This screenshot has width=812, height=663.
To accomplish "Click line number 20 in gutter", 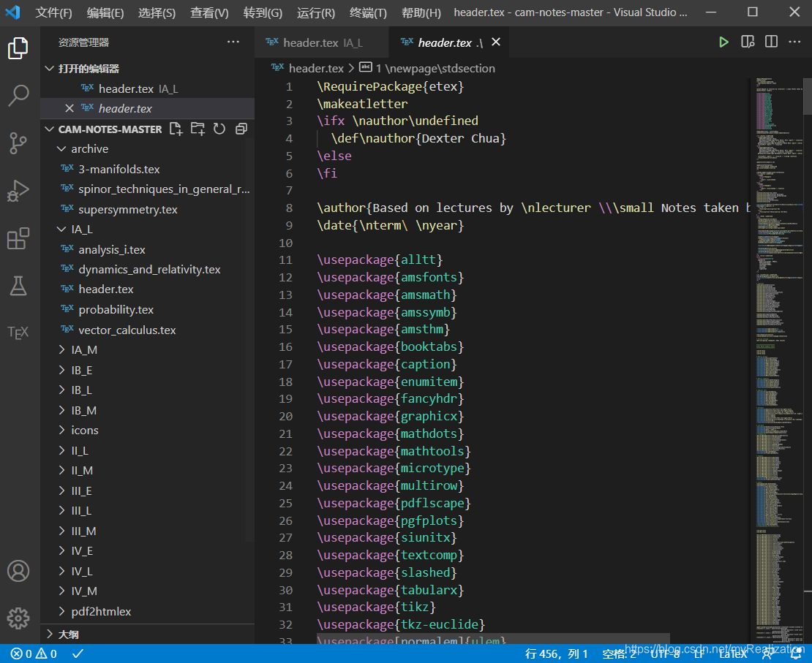I will pyautogui.click(x=286, y=416).
